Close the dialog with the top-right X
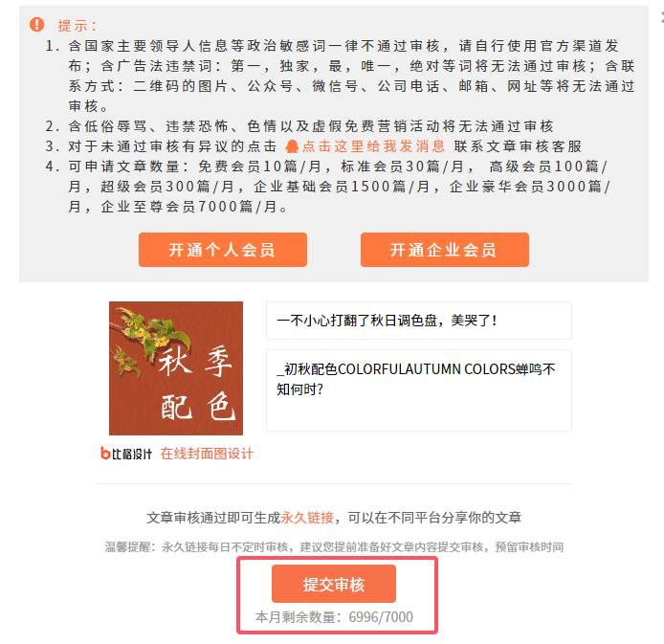 click(662, 17)
